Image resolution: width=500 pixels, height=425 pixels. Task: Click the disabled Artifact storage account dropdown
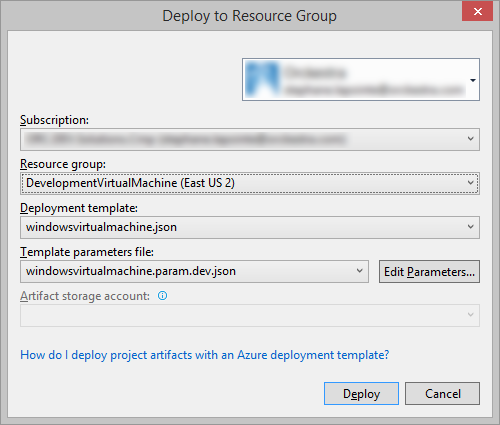[x=250, y=315]
